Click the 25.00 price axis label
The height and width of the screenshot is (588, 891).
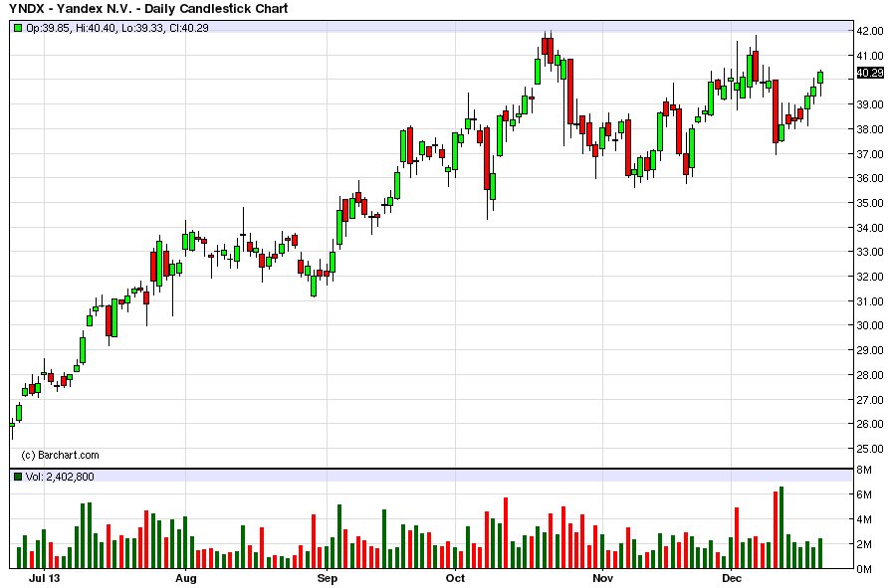click(870, 449)
